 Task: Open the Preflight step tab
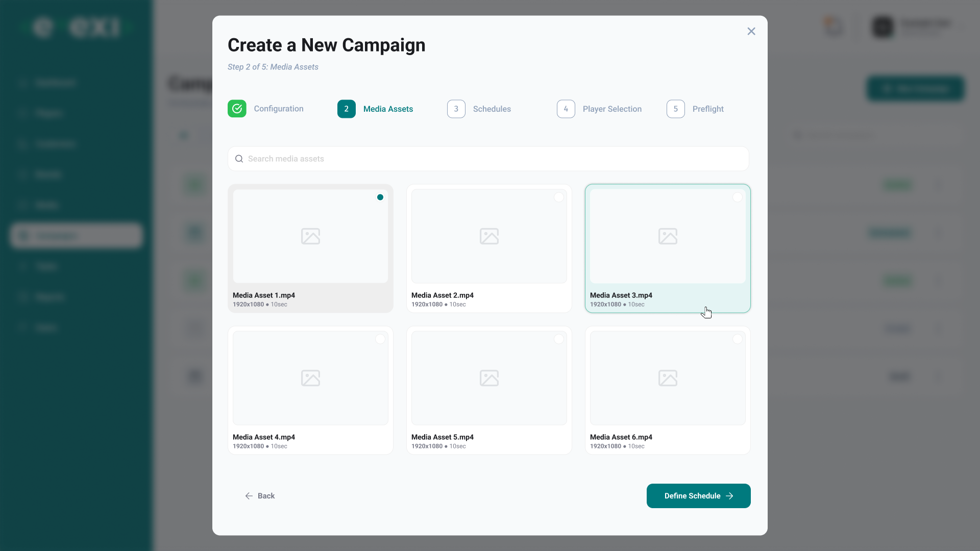(695, 109)
